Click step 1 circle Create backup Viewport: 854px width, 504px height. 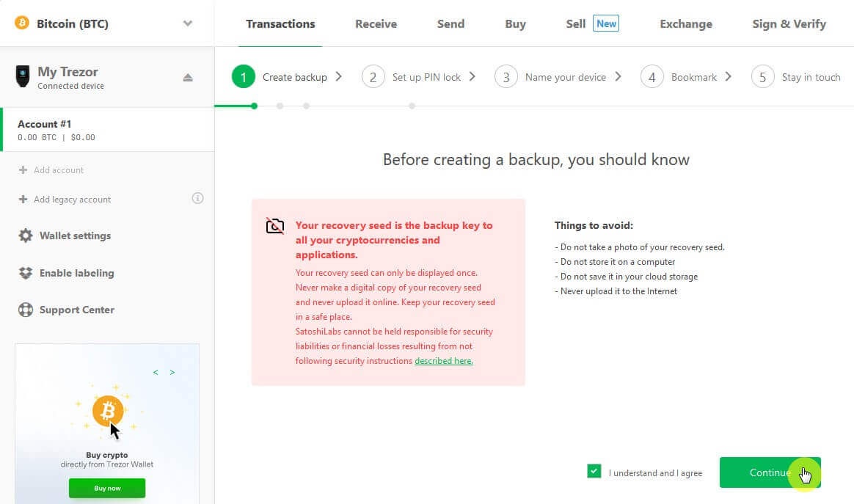tap(244, 77)
